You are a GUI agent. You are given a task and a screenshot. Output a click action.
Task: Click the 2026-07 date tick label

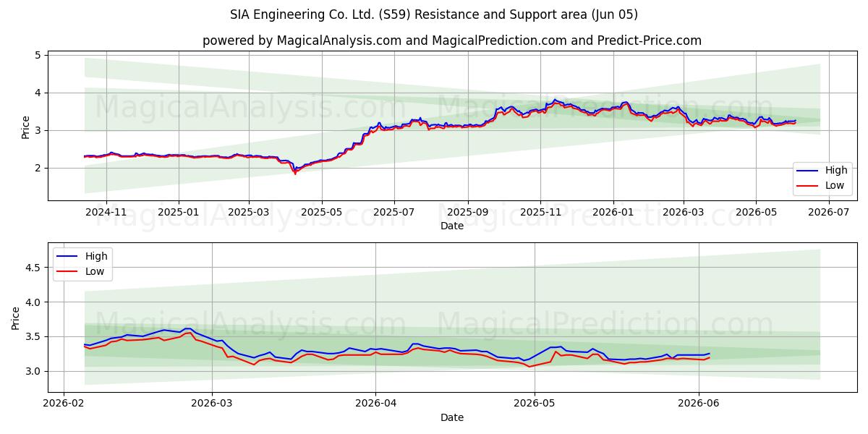coord(828,213)
